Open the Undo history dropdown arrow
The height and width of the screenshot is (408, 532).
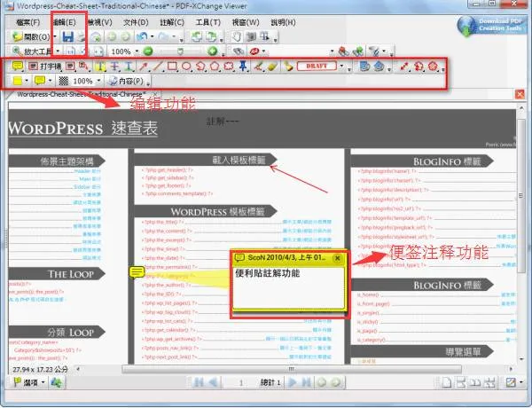152,36
